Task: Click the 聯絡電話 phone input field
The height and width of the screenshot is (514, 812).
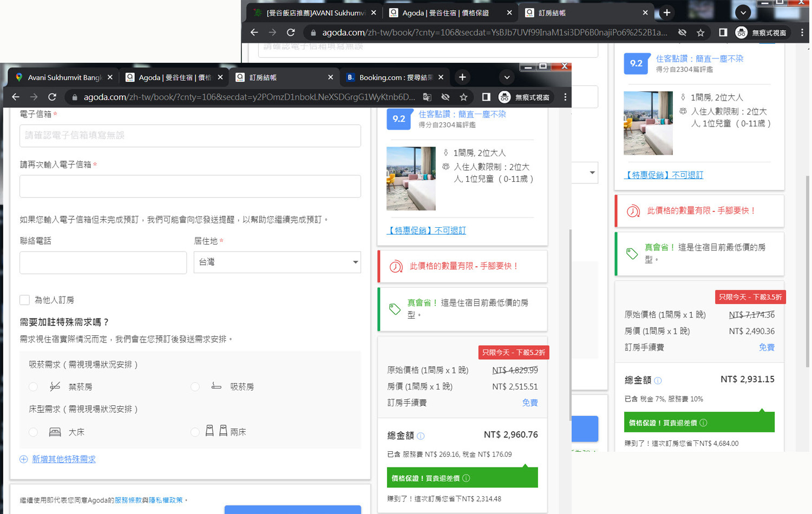Action: coord(103,262)
